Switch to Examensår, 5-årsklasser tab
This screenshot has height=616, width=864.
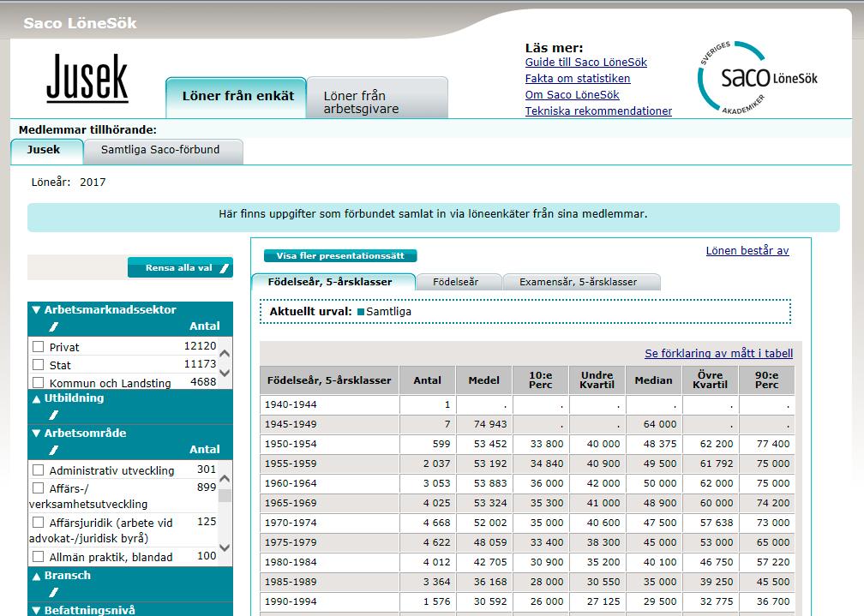coord(581,282)
